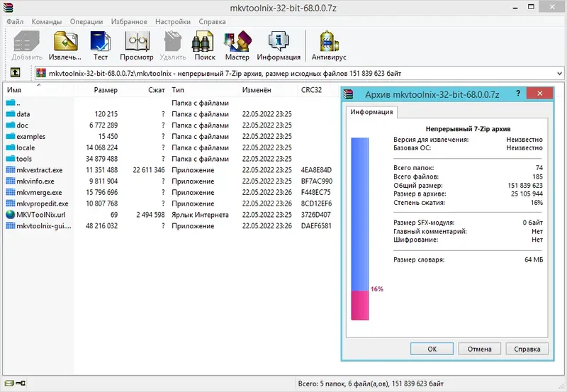This screenshot has width=567, height=392.
Task: Click the help question mark in dialog
Action: (518, 94)
